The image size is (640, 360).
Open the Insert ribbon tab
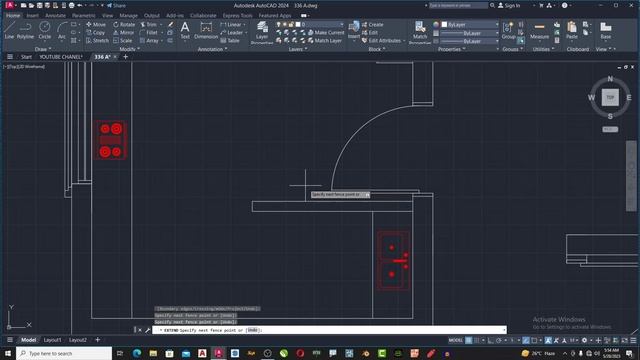[32, 16]
